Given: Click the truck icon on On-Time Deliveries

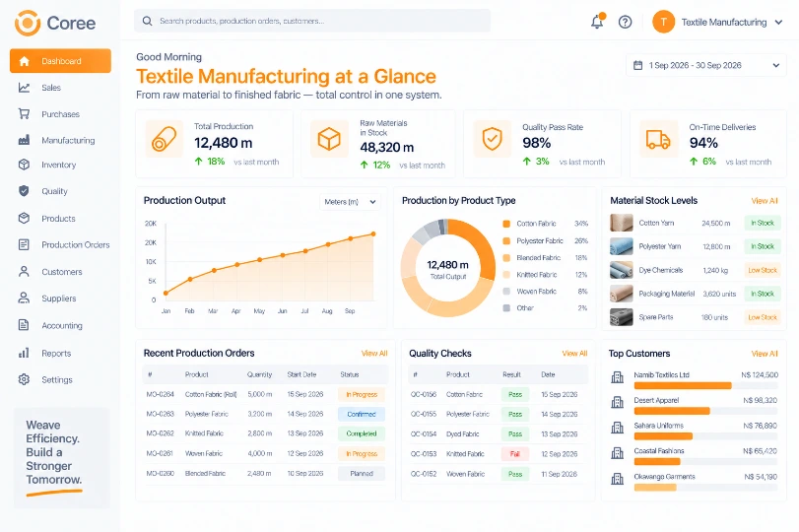Looking at the screenshot, I should (658, 139).
